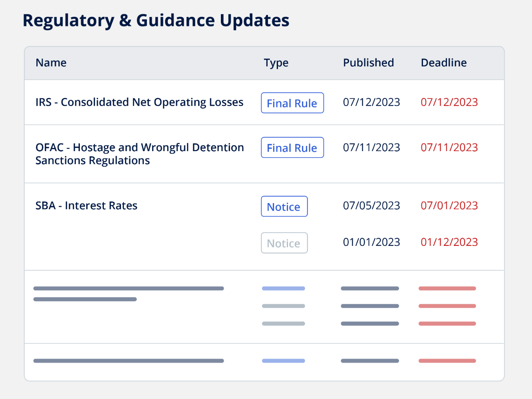This screenshot has height=399, width=532.
Task: Open IRS - Consolidated Net Operating Losses
Action: (139, 102)
